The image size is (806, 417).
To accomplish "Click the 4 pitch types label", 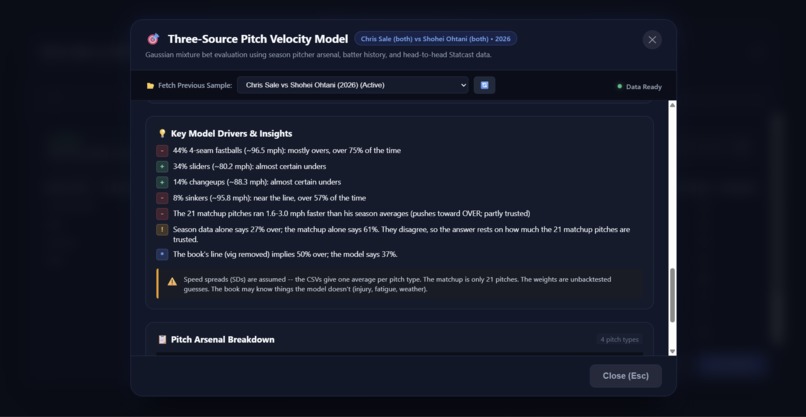I will [x=619, y=339].
